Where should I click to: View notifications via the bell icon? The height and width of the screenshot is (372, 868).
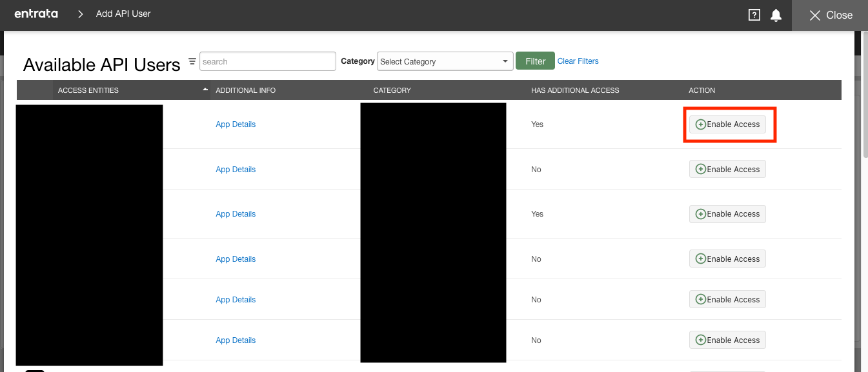pyautogui.click(x=775, y=14)
